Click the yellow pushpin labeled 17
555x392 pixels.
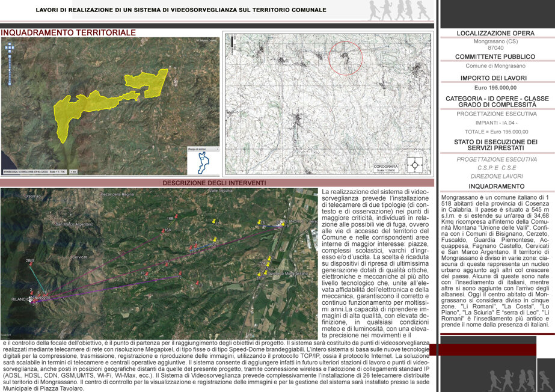click(x=214, y=221)
